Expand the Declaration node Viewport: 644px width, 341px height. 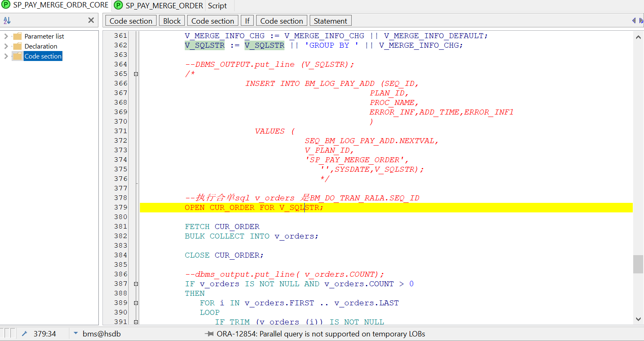pyautogui.click(x=6, y=46)
